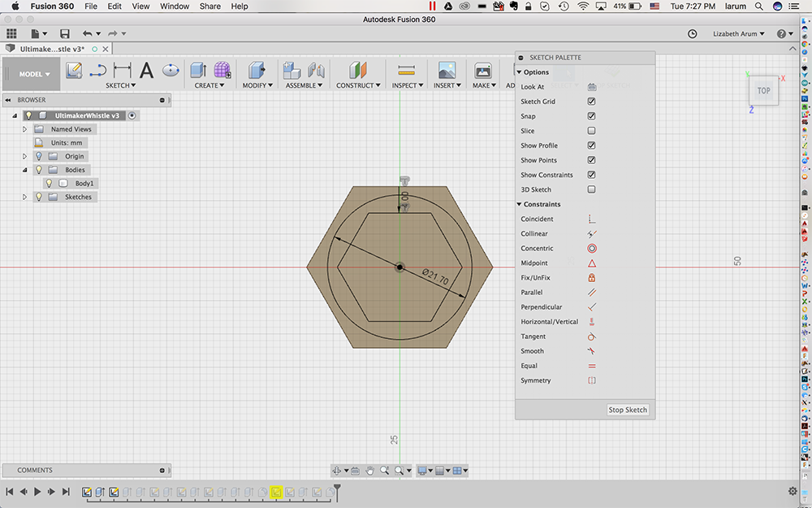Click the Extrude tool icon
The height and width of the screenshot is (508, 812).
[198, 70]
